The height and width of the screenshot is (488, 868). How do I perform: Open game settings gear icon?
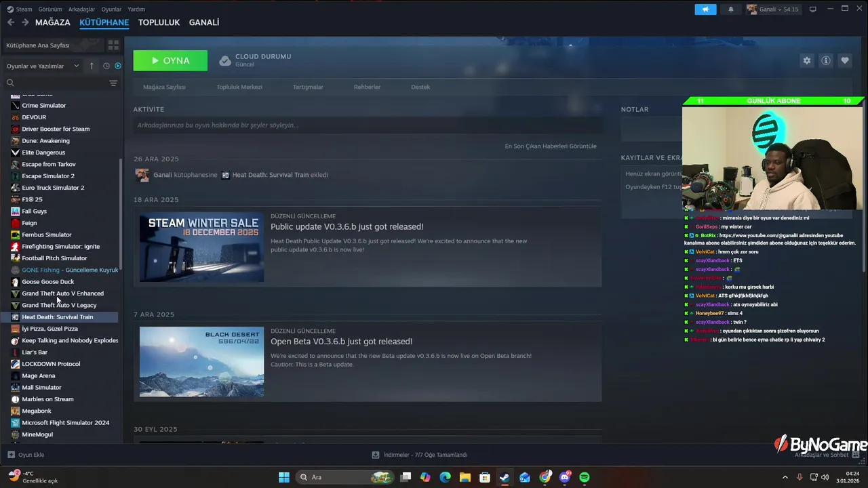[807, 60]
